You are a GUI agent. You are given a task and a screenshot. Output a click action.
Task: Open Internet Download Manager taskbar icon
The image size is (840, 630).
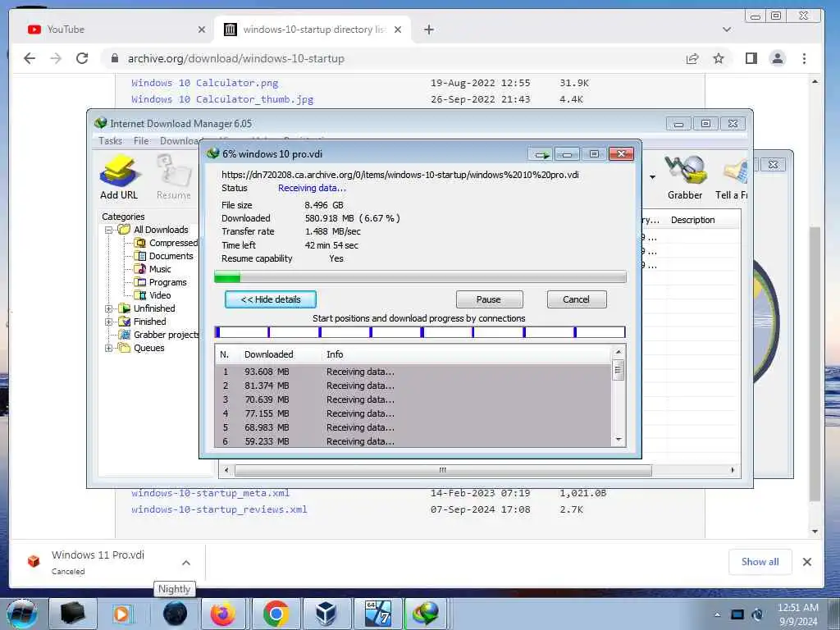(426, 614)
